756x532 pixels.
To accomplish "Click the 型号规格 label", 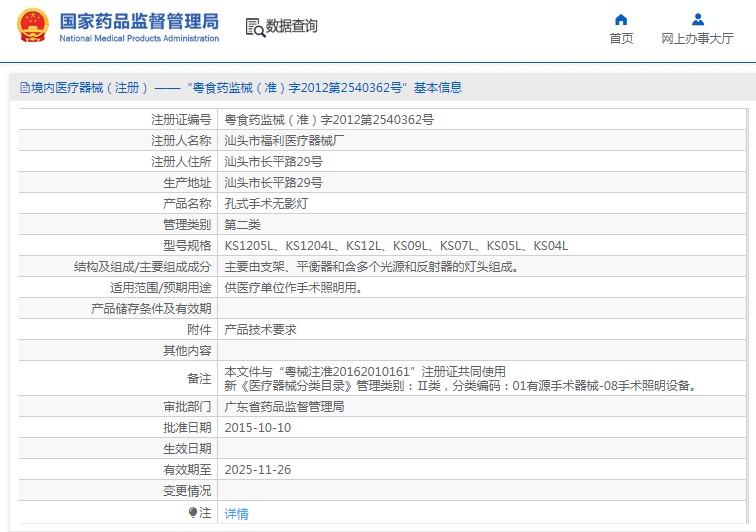I will [187, 246].
